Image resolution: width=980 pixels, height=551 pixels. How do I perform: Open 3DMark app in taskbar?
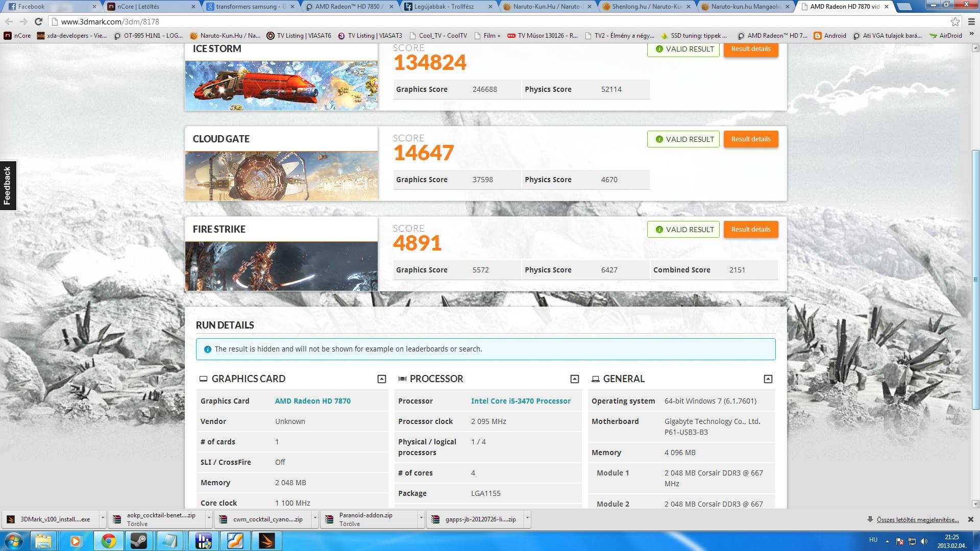(266, 541)
